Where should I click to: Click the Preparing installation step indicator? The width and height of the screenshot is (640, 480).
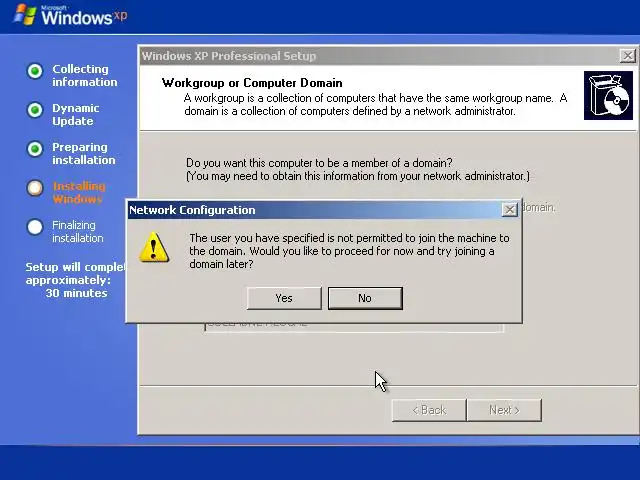coord(35,149)
